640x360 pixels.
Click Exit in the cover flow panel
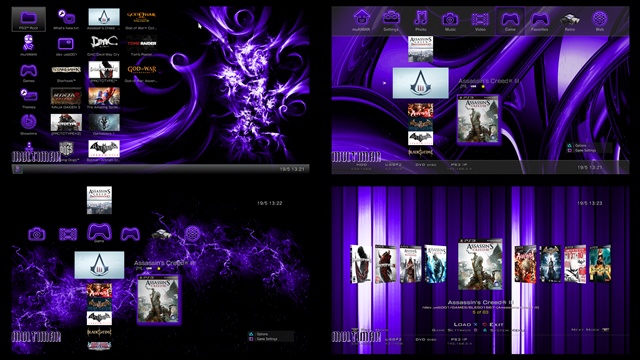tap(493, 324)
